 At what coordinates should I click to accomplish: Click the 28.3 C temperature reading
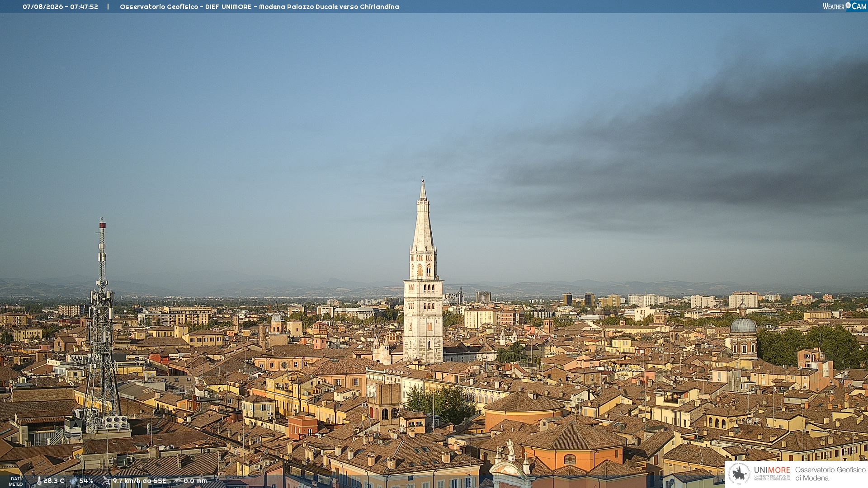point(54,481)
